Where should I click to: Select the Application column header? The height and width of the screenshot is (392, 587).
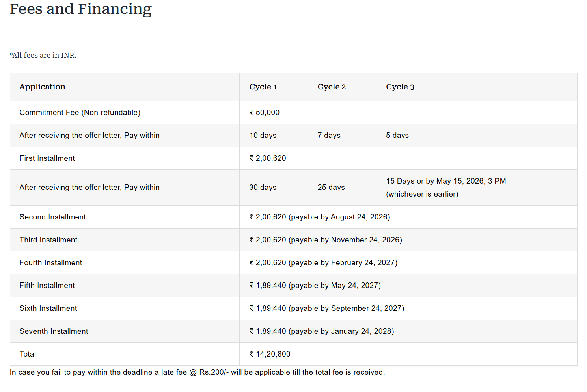coord(43,87)
